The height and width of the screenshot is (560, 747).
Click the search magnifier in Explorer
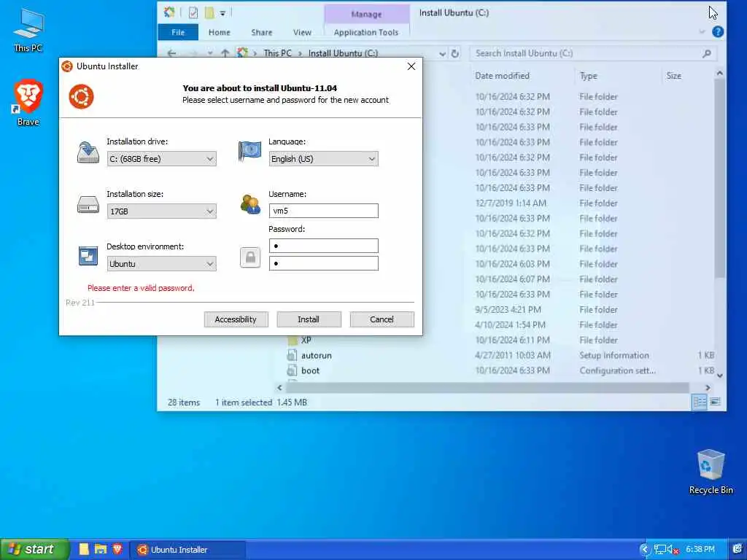(x=706, y=53)
